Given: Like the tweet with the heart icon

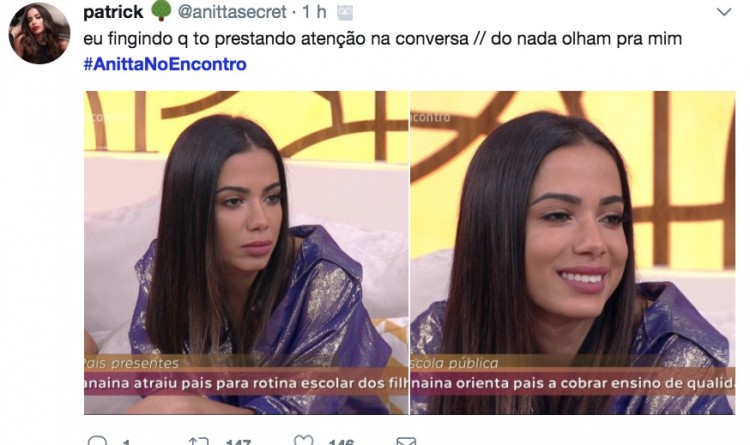Looking at the screenshot, I should tap(304, 440).
